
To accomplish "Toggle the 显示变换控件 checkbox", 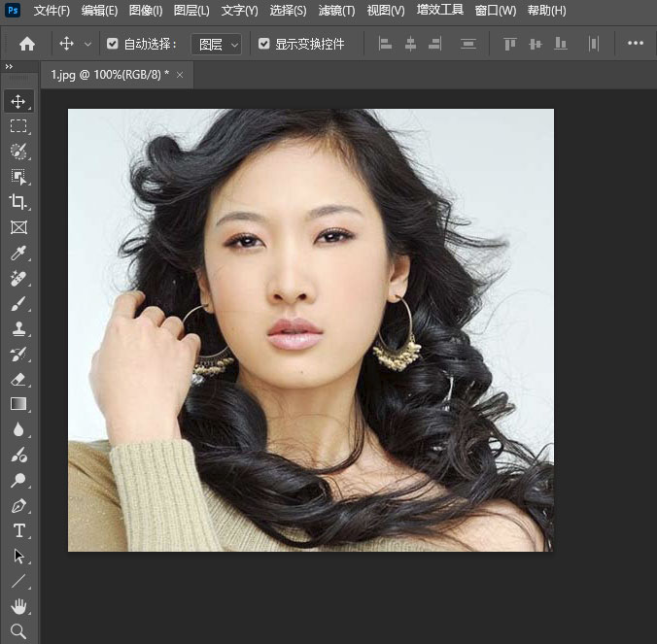I will tap(264, 44).
